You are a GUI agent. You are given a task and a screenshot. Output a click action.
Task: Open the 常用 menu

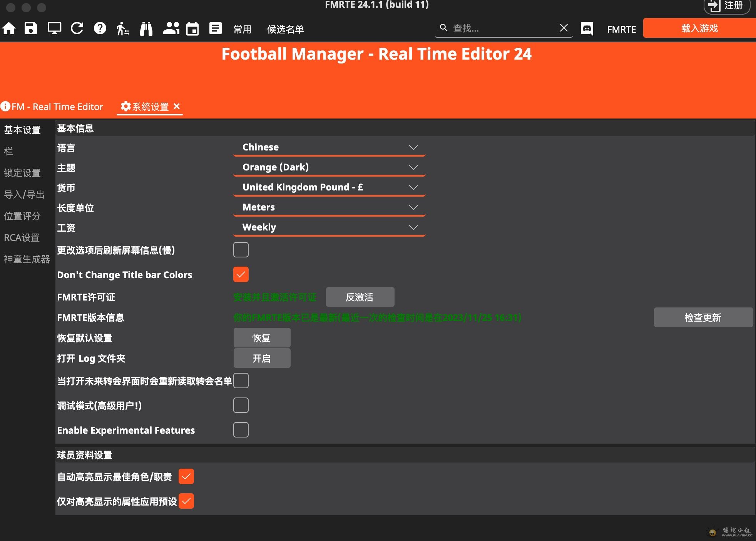pyautogui.click(x=243, y=29)
